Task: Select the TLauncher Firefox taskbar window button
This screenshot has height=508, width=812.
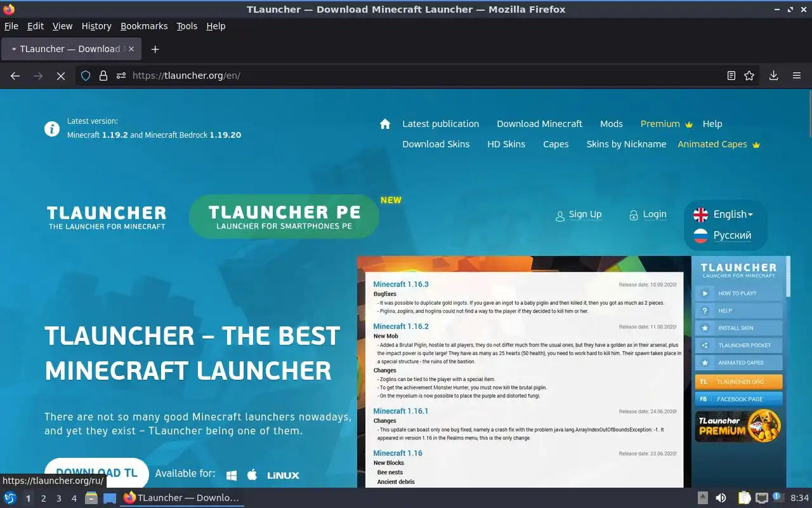Action: click(x=182, y=498)
